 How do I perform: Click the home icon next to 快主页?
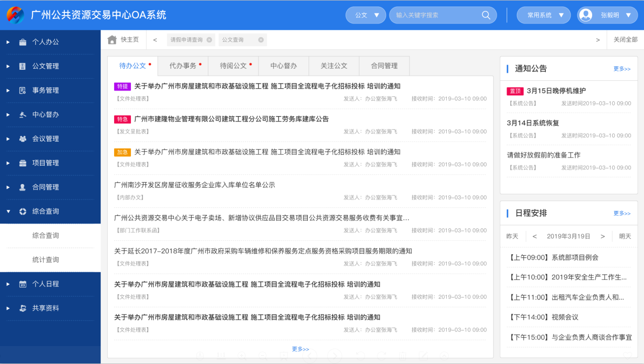112,39
